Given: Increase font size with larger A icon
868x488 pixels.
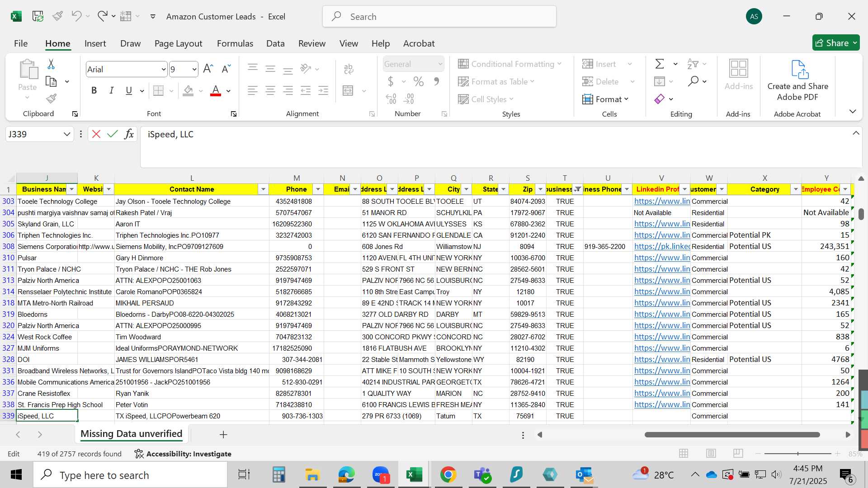Looking at the screenshot, I should 208,69.
